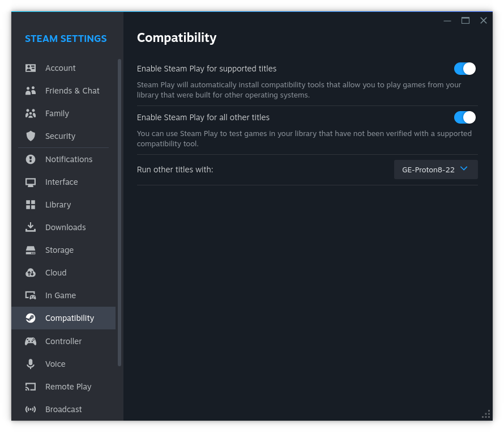Click the Notifications exclamation icon

pyautogui.click(x=31, y=159)
